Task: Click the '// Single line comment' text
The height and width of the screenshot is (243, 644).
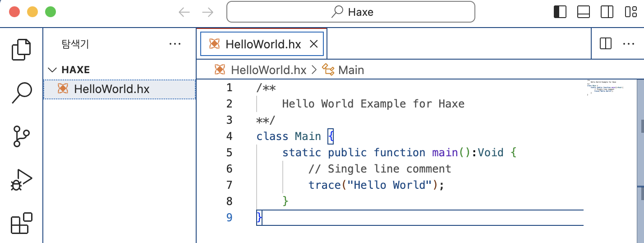Action: tap(380, 169)
